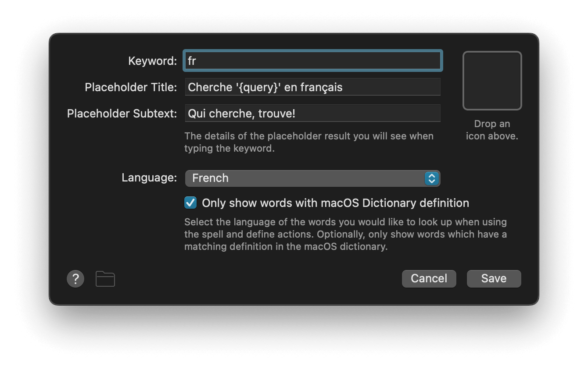Click the Keyword label next to 'fr'
The width and height of the screenshot is (588, 370).
(152, 60)
